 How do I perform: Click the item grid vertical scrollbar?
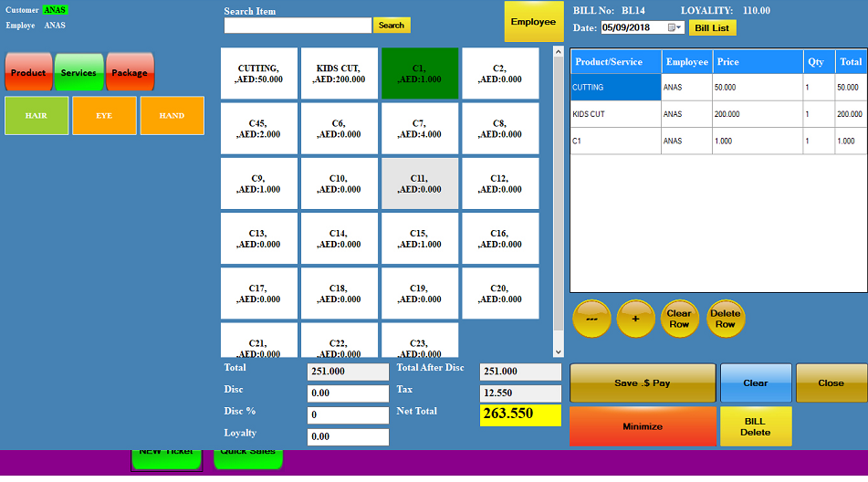click(x=559, y=201)
